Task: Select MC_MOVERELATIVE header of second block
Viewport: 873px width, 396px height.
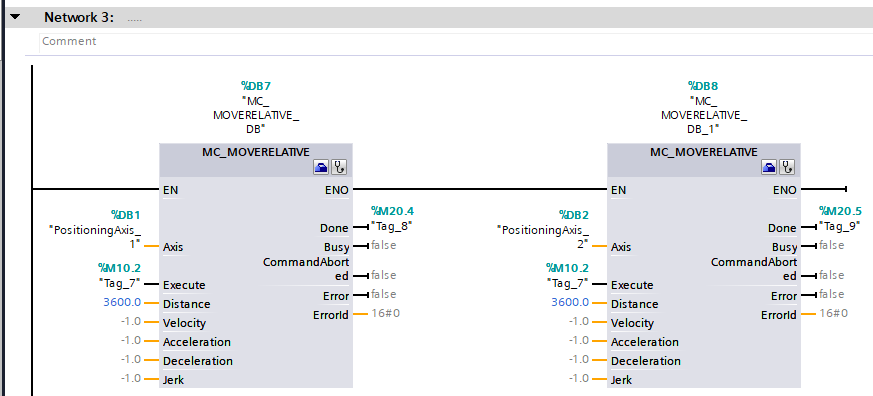Action: click(704, 152)
